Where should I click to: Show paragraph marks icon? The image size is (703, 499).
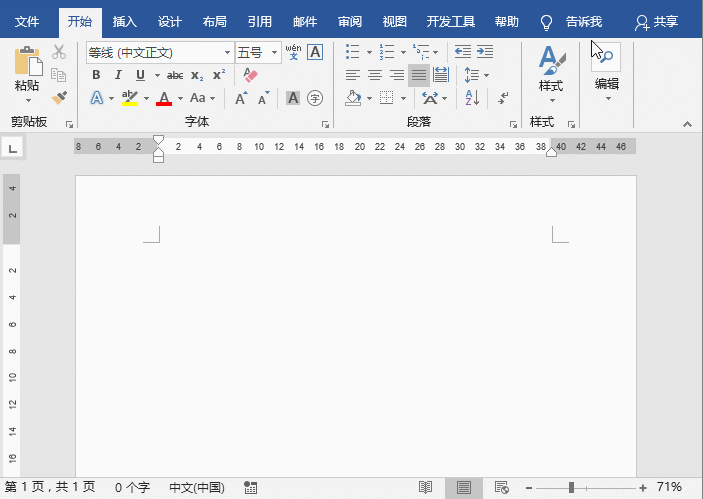[x=503, y=98]
